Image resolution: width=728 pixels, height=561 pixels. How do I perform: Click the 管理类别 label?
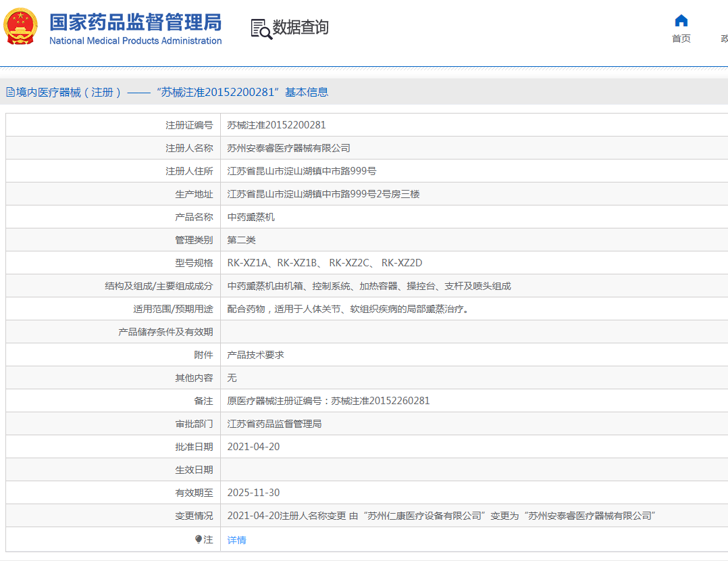coord(194,240)
